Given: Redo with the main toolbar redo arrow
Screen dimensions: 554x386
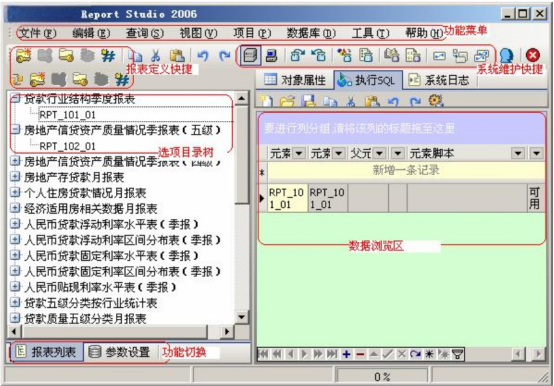Looking at the screenshot, I should 224,56.
